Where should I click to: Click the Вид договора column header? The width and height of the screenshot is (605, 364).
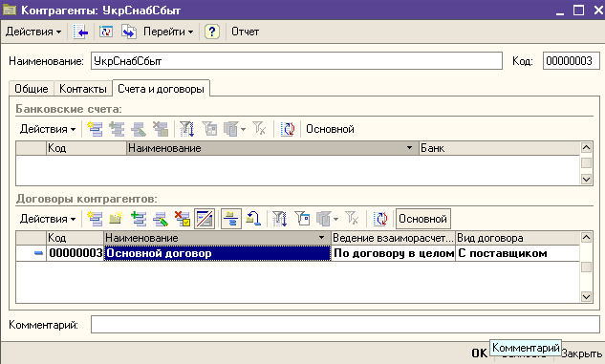pyautogui.click(x=517, y=238)
